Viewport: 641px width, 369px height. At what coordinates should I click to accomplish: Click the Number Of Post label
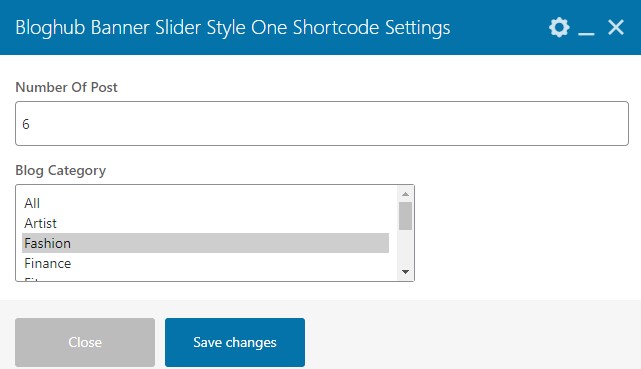(66, 87)
